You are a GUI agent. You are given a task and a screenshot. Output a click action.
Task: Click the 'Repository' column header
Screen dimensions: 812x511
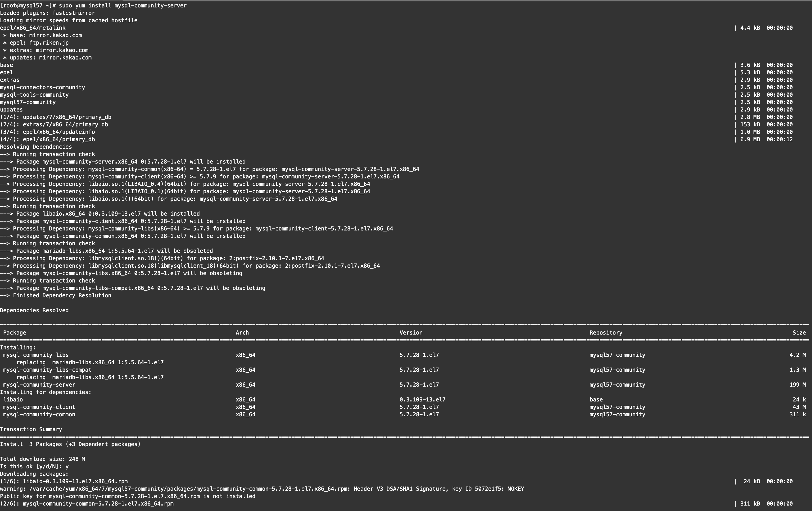[x=606, y=333]
